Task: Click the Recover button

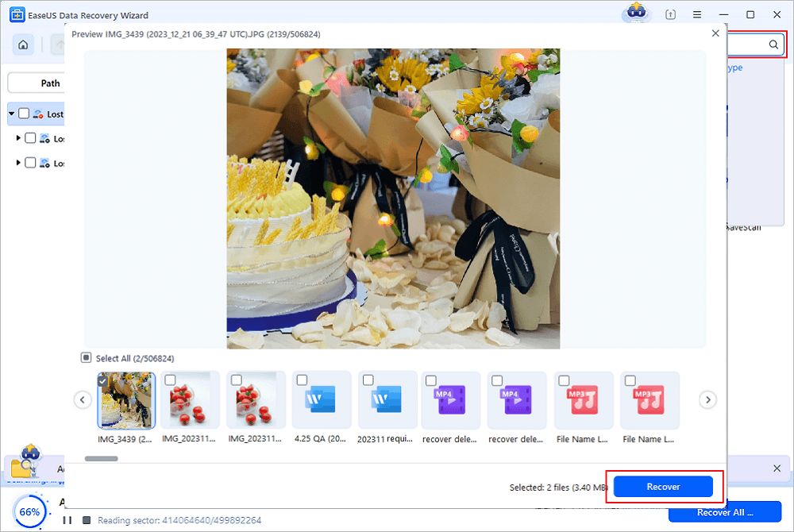Action: 663,487
